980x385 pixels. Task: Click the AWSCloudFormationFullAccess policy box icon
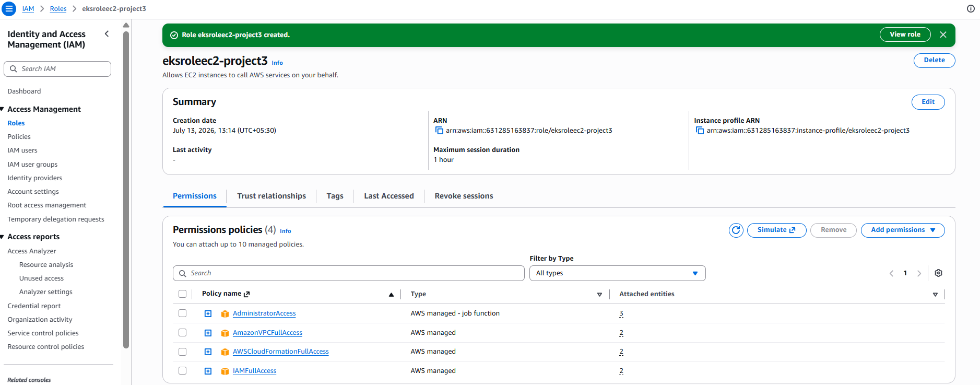point(225,352)
